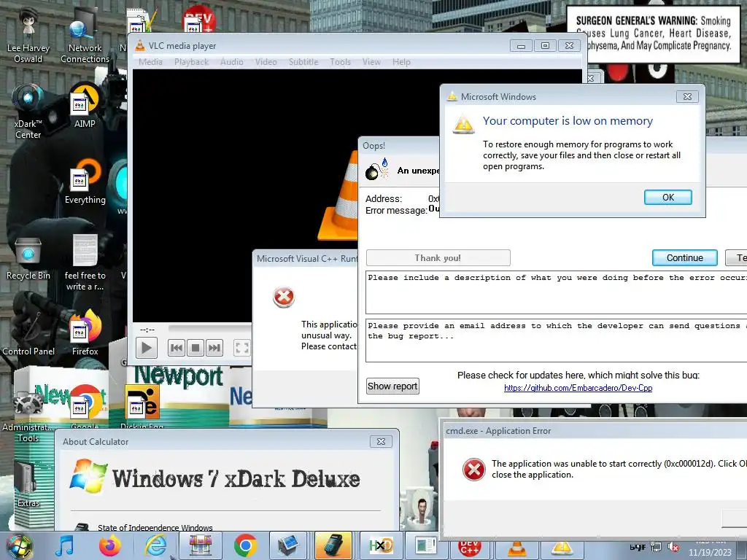Launch Firefox from the taskbar
Screen dimensions: 747x560
(x=109, y=545)
